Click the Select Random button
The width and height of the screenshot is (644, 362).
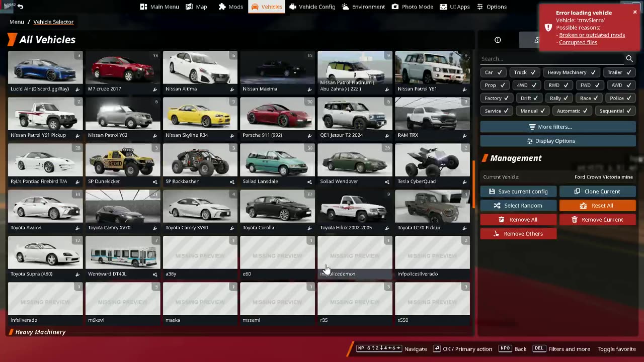[518, 206]
